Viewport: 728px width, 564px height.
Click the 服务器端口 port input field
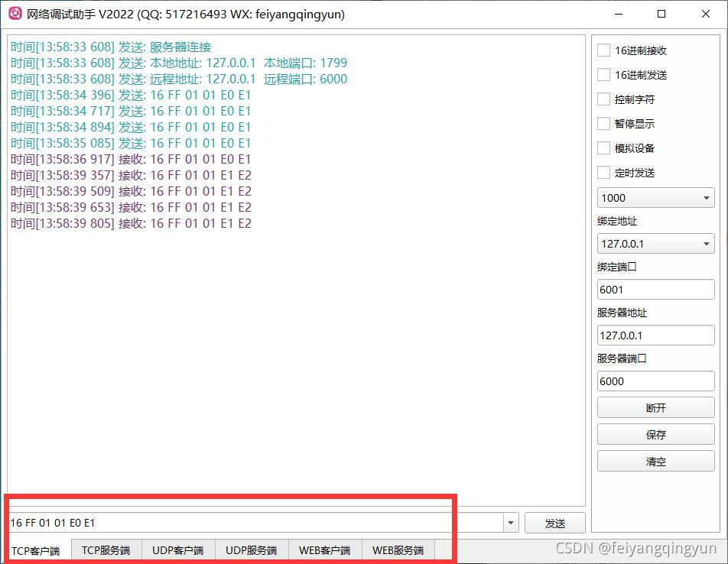pos(655,381)
